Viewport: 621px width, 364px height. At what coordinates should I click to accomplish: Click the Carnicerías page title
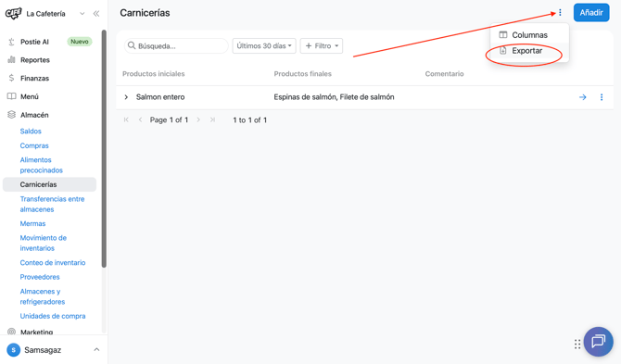tap(145, 13)
